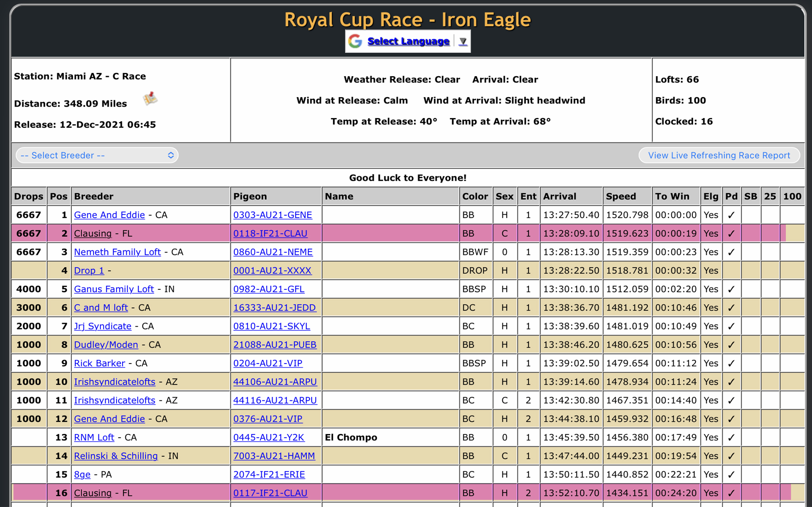Click the Drops column header

29,196
